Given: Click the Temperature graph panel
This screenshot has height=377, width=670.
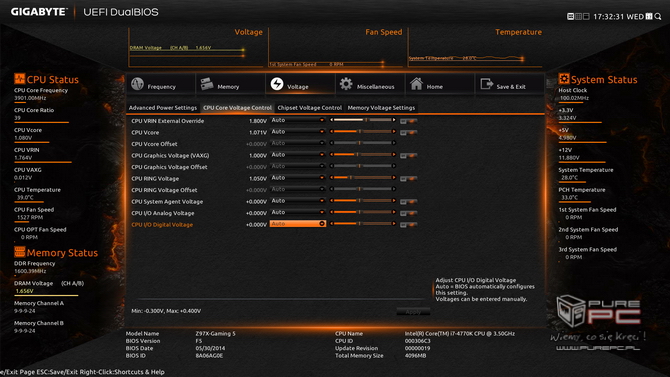Looking at the screenshot, I should coord(476,47).
